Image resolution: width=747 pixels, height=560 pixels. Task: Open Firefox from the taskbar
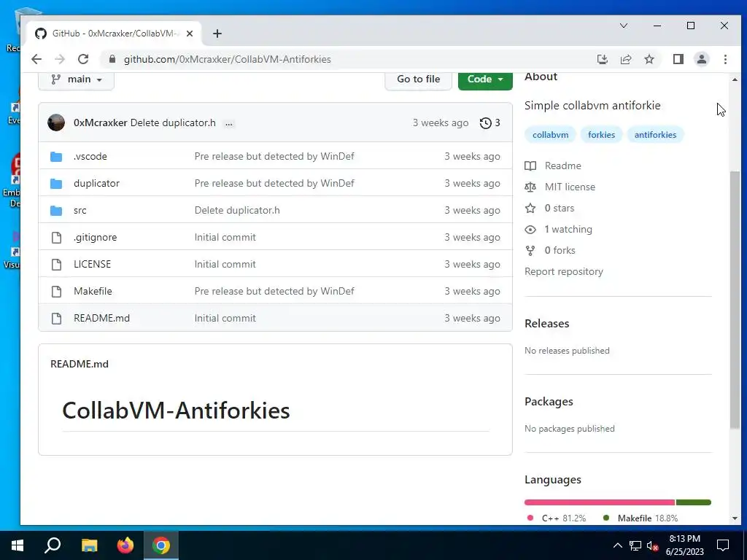pyautogui.click(x=125, y=545)
